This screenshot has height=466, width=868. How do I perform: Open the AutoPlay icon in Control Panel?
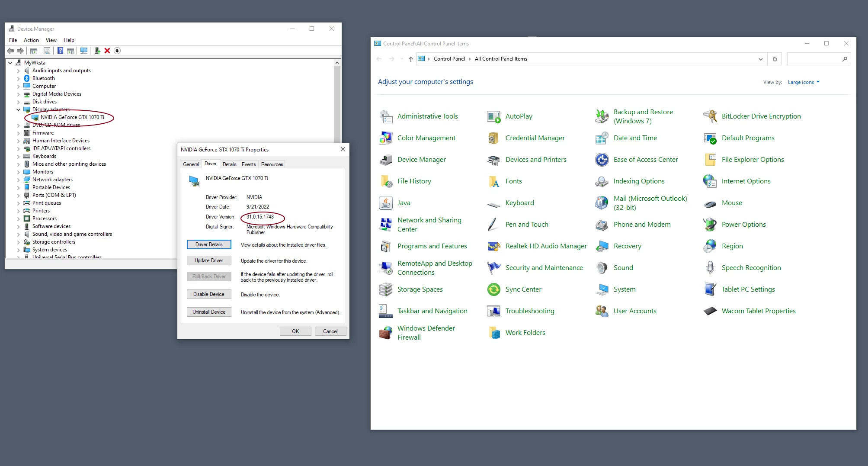pyautogui.click(x=493, y=116)
